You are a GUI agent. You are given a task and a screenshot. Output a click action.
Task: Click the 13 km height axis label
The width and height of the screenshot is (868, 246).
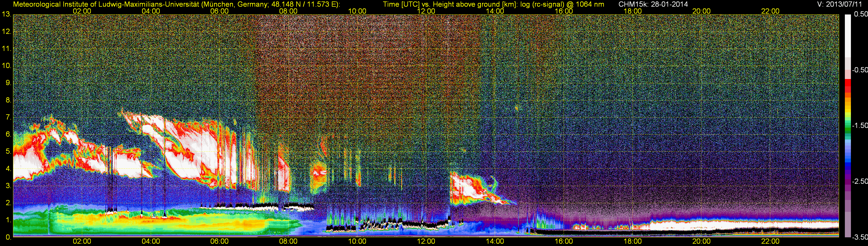(7, 14)
